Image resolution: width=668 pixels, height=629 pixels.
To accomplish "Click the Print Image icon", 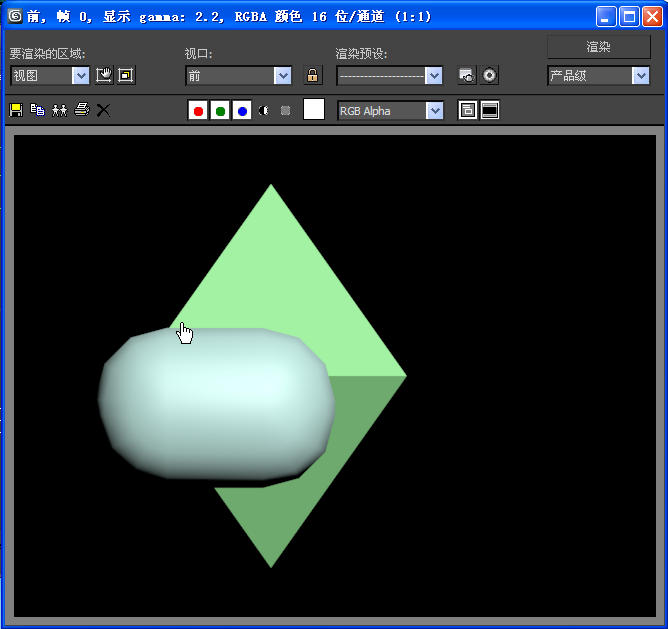I will 81,110.
